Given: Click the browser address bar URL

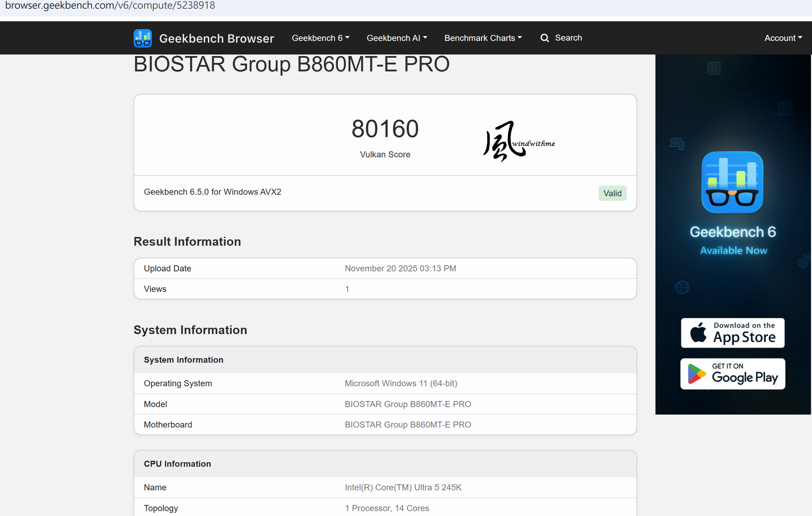Looking at the screenshot, I should click(110, 6).
